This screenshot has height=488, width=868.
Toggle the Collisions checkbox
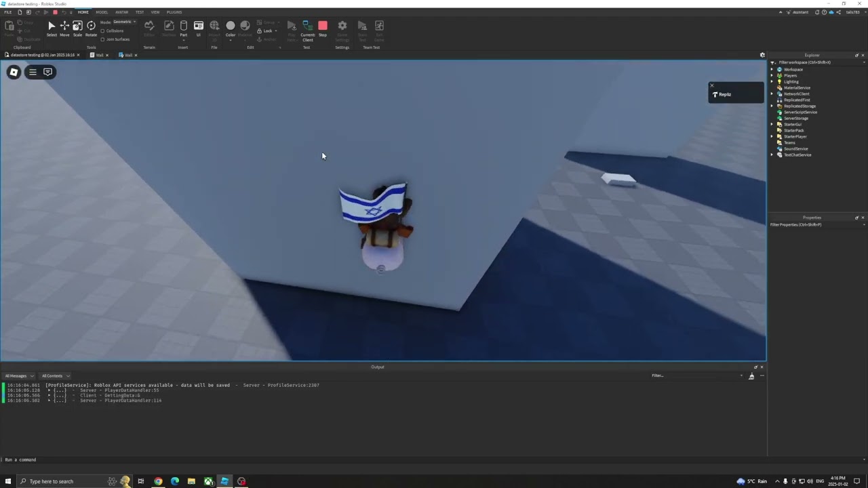(x=102, y=31)
